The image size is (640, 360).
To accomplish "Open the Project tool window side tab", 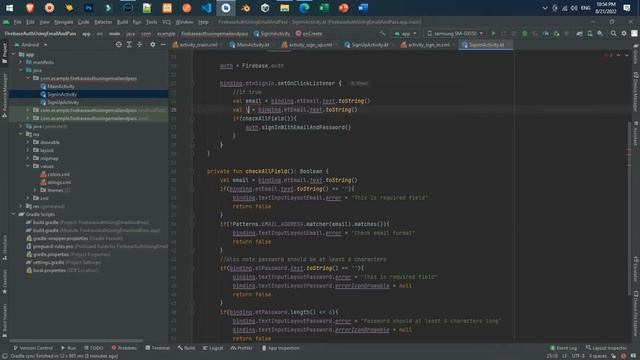I will tap(4, 53).
